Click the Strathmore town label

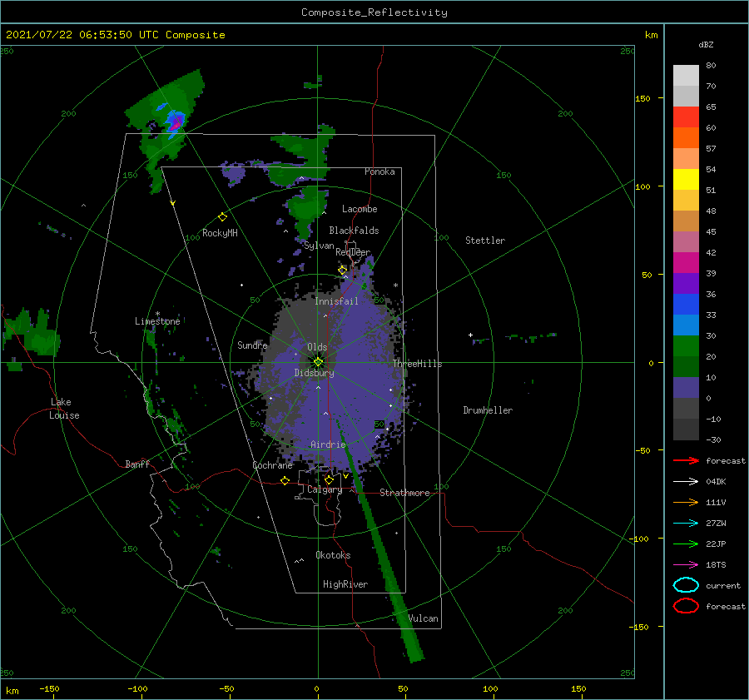click(404, 493)
